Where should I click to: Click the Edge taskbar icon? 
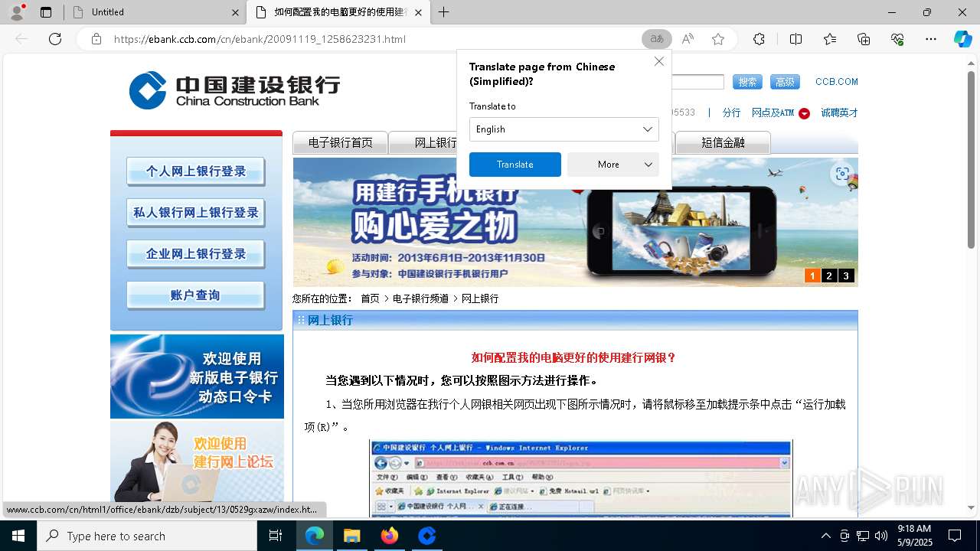click(x=315, y=536)
